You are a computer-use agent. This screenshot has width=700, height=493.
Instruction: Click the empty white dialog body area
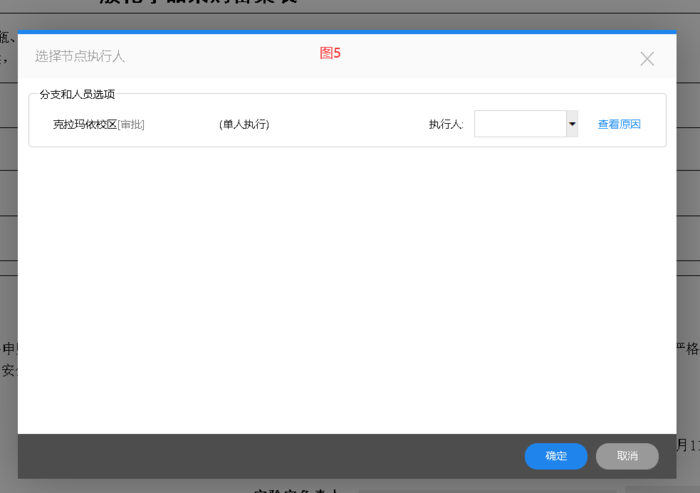[347, 290]
